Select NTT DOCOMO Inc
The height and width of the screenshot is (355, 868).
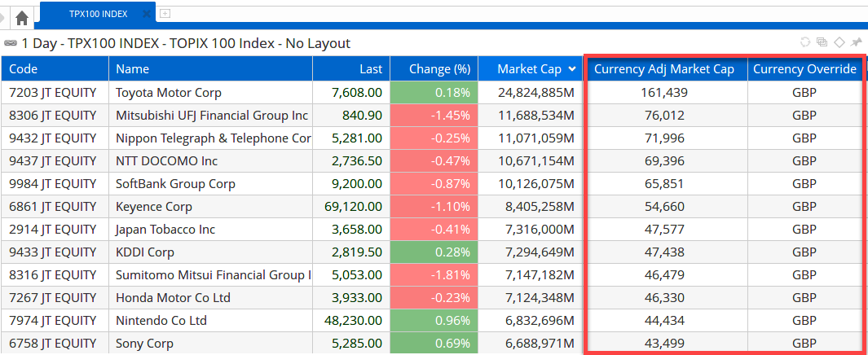(166, 161)
